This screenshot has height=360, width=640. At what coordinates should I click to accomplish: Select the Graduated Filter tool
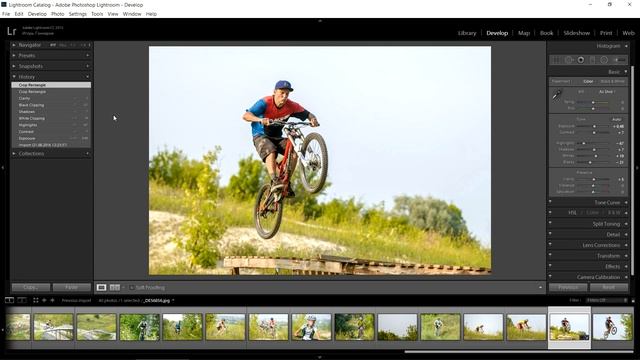592,60
